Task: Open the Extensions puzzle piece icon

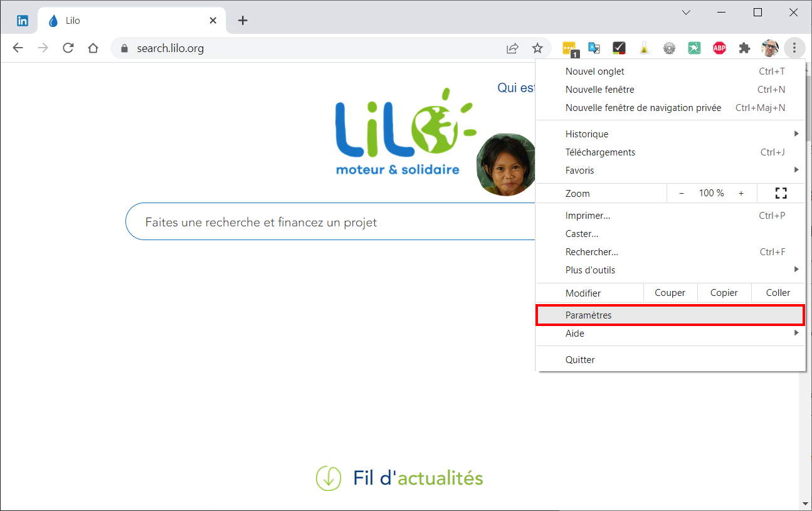Action: [x=744, y=48]
